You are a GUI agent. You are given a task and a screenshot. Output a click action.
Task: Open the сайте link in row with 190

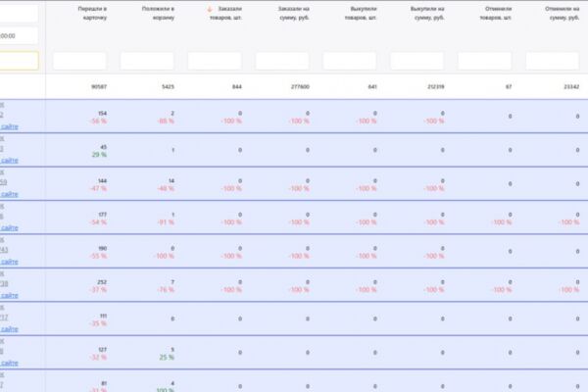(10, 262)
